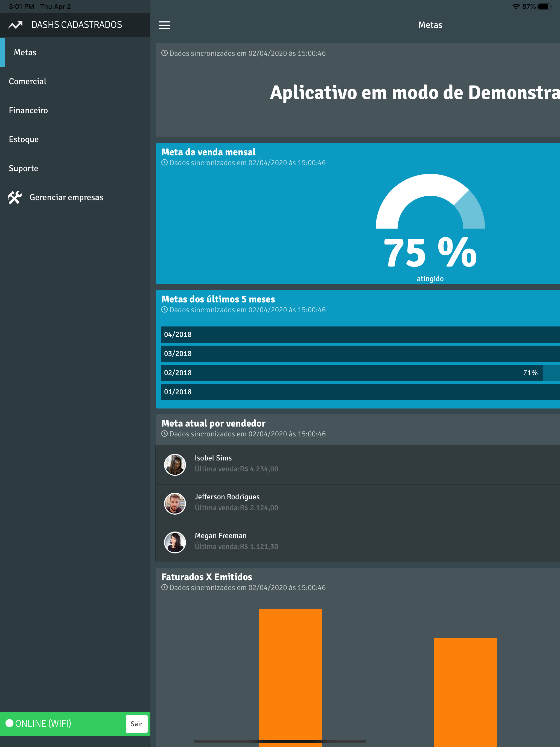This screenshot has height=747, width=560.
Task: Tap the Sair button
Action: [136, 724]
